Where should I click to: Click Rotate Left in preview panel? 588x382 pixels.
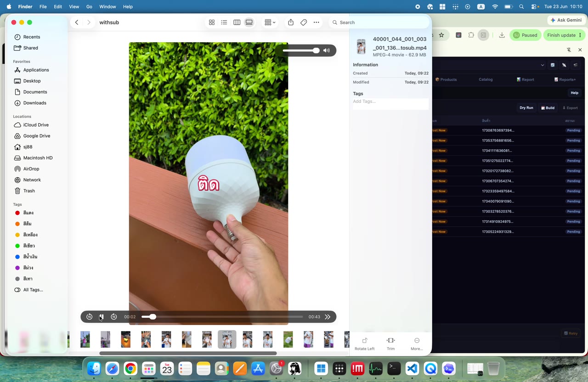pos(365,344)
